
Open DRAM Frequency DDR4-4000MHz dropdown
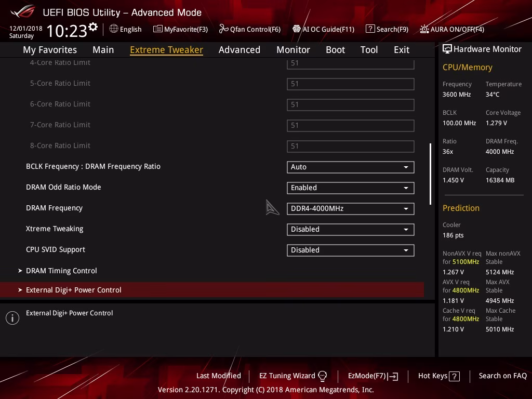351,208
